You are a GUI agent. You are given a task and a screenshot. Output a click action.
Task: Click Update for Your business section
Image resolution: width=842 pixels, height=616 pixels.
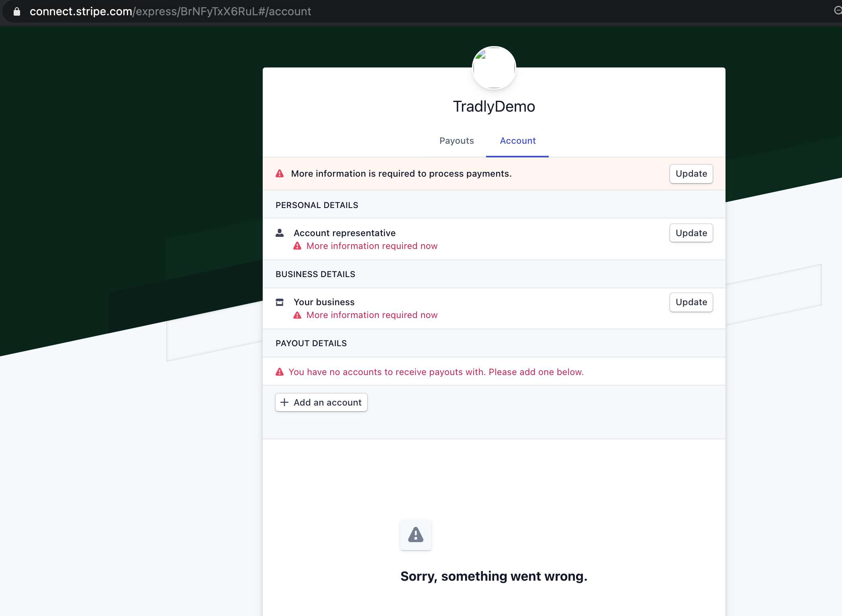[691, 302]
